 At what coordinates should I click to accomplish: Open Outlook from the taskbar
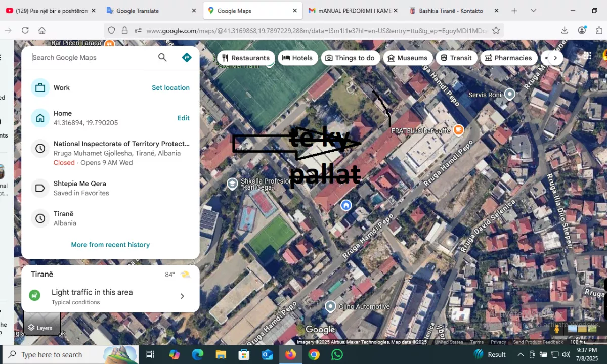coord(267,354)
